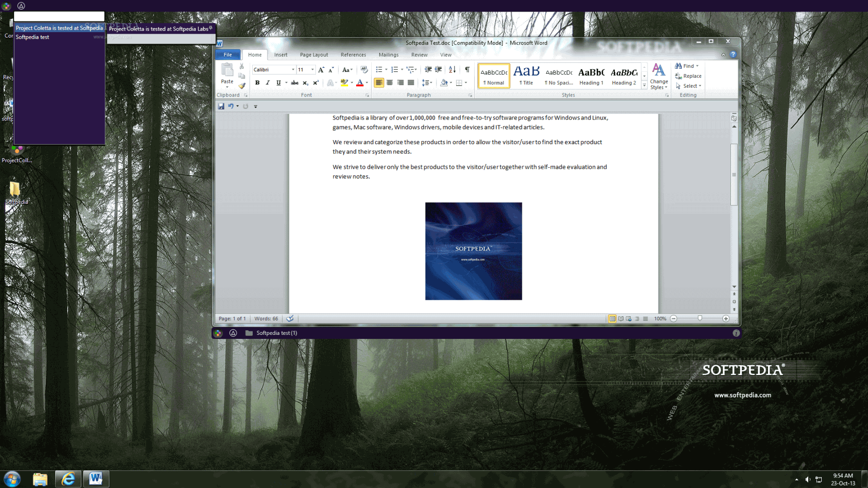Set align text left
Viewport: 868px width, 488px height.
point(379,83)
